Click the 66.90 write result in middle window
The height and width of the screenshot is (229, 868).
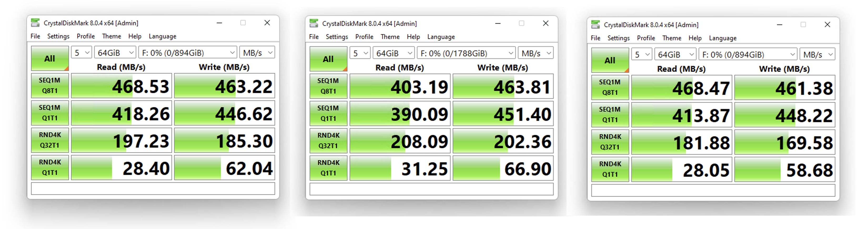coord(503,168)
